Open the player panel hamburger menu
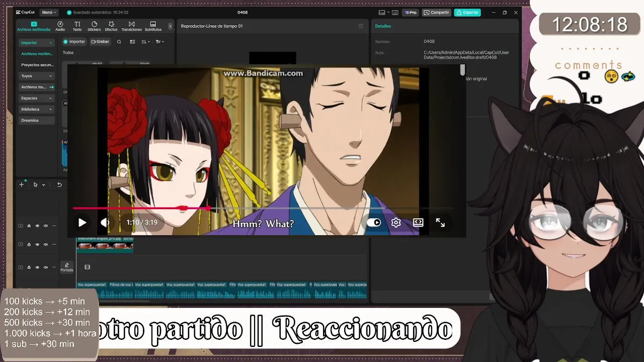 tap(361, 26)
